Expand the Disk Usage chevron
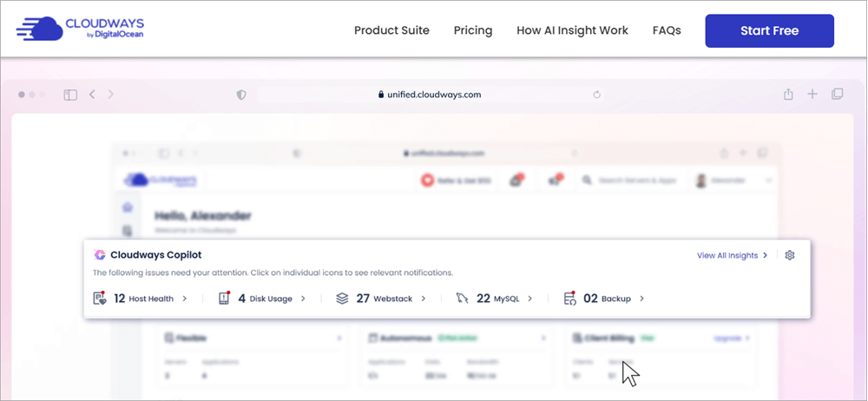 point(303,299)
